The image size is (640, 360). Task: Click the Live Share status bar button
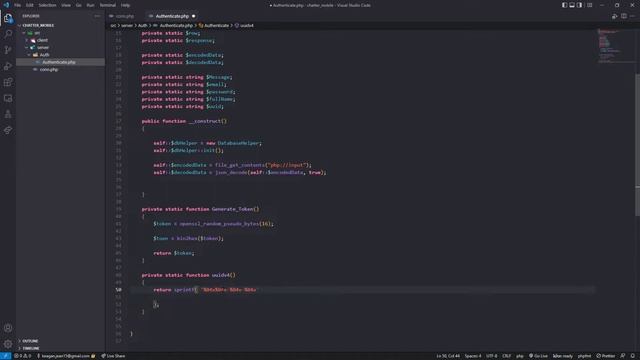coord(113,356)
